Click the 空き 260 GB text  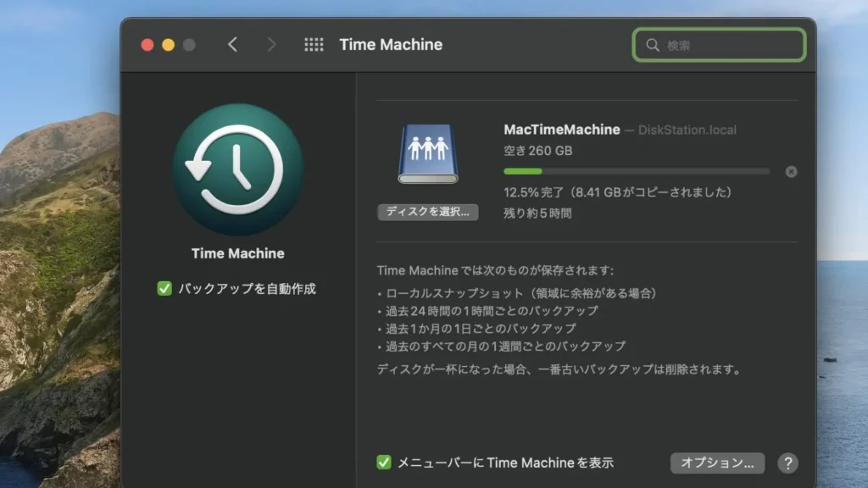537,151
